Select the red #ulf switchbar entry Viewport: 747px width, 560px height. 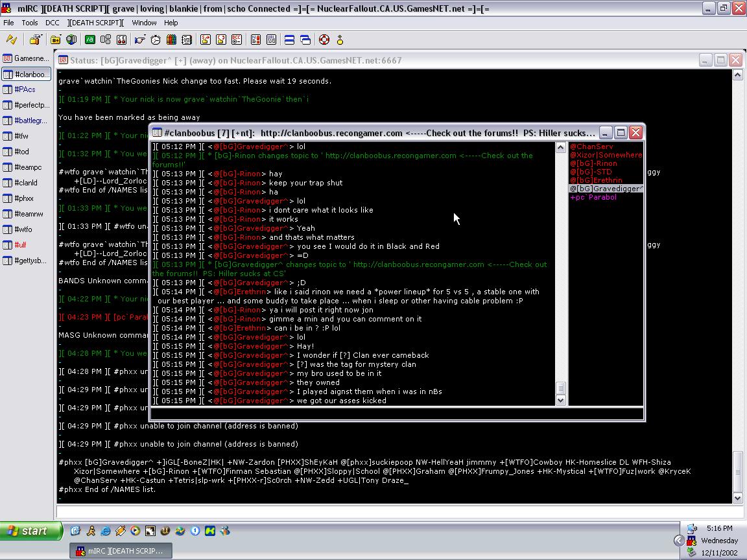pos(20,245)
